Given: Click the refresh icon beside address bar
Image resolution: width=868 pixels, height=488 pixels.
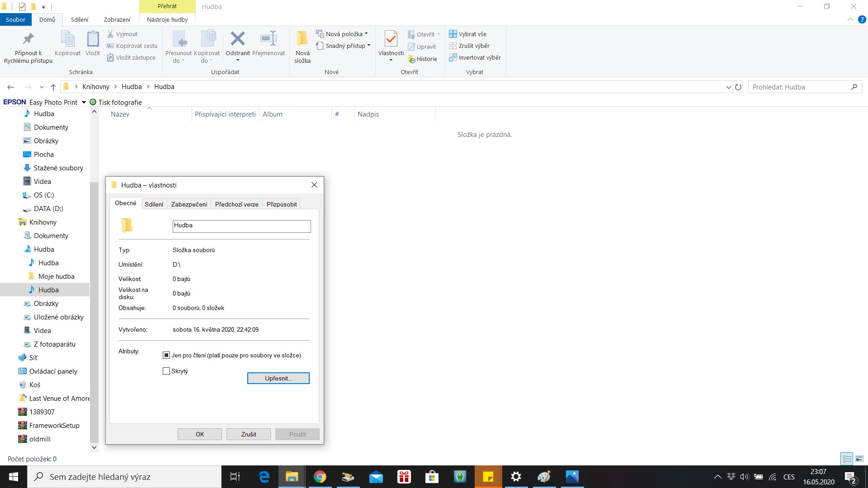Looking at the screenshot, I should point(738,87).
